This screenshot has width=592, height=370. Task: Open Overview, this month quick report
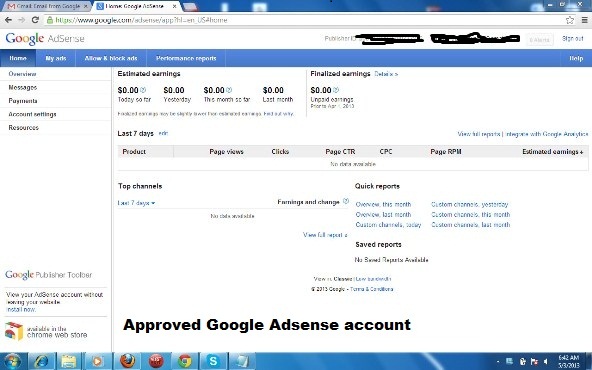coord(383,204)
